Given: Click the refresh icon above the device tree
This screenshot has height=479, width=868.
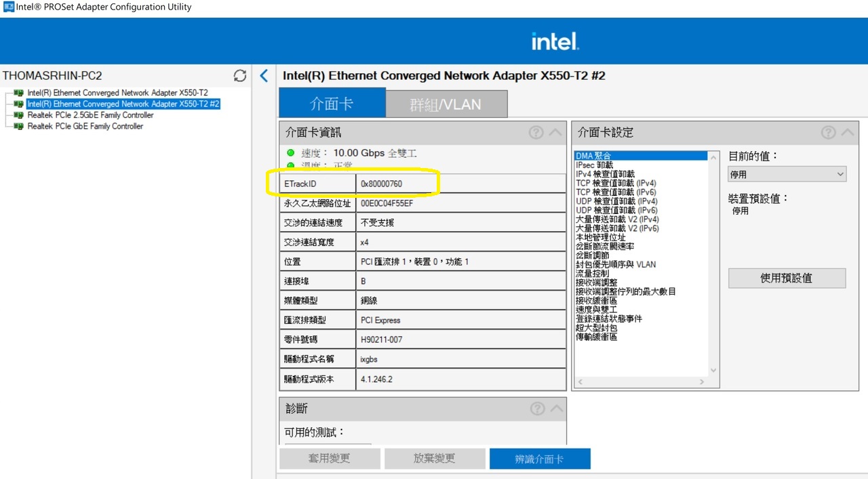Looking at the screenshot, I should (x=239, y=76).
